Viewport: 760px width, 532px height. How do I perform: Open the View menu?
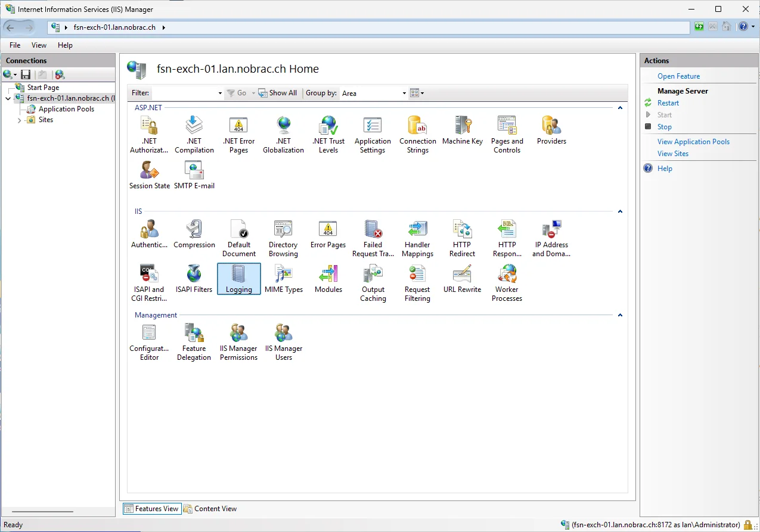click(39, 45)
